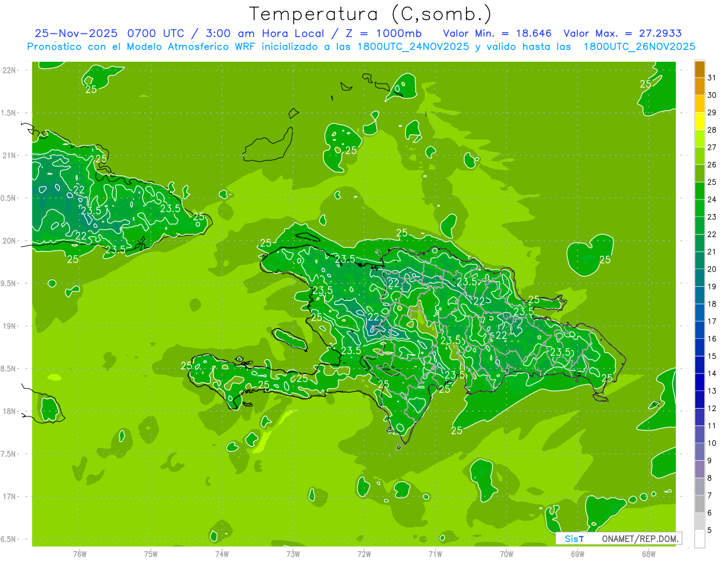This screenshot has width=728, height=562.
Task: Click the color scale label "27"
Action: click(x=712, y=147)
